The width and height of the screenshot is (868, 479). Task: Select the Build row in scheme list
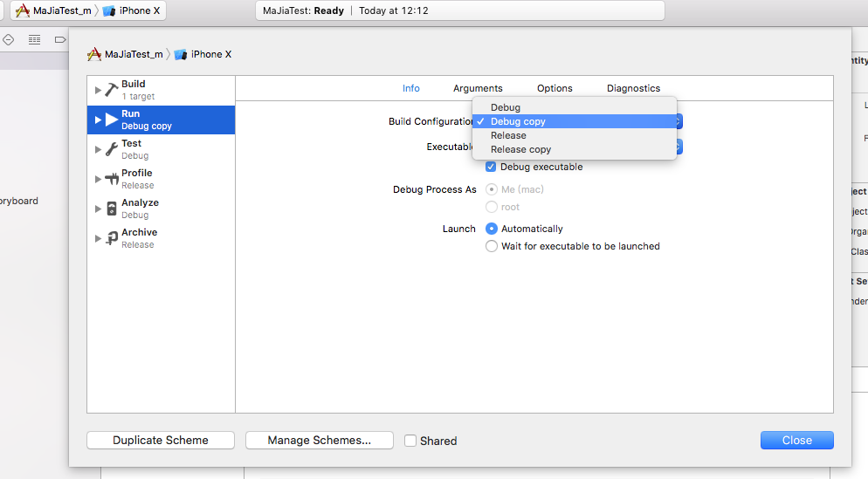point(161,90)
